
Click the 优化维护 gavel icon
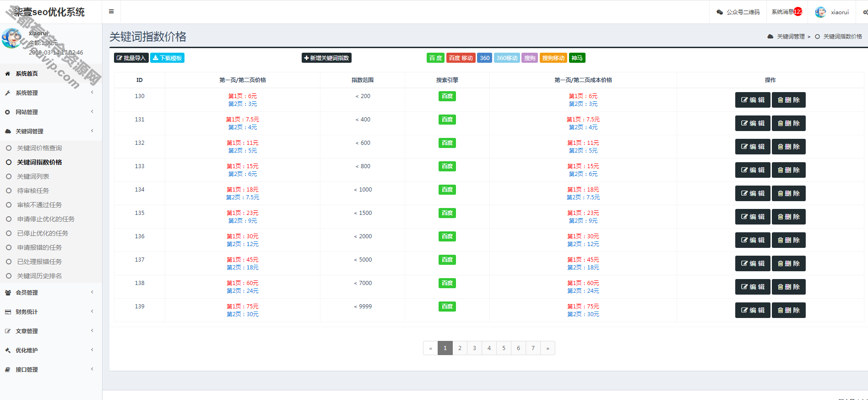[8, 351]
